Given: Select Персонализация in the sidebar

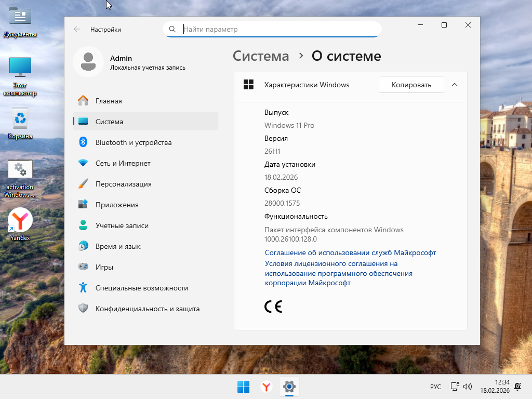Looking at the screenshot, I should [x=124, y=184].
